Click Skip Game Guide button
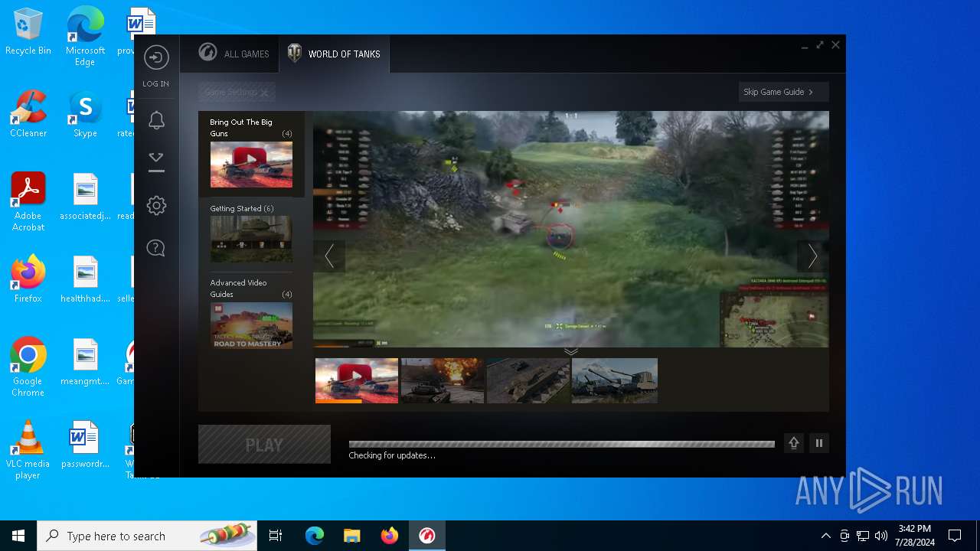 point(783,92)
